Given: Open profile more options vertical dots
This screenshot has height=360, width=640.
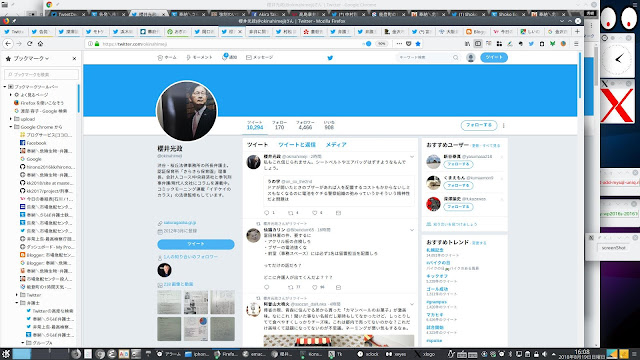Looking at the screenshot, I should point(504,126).
